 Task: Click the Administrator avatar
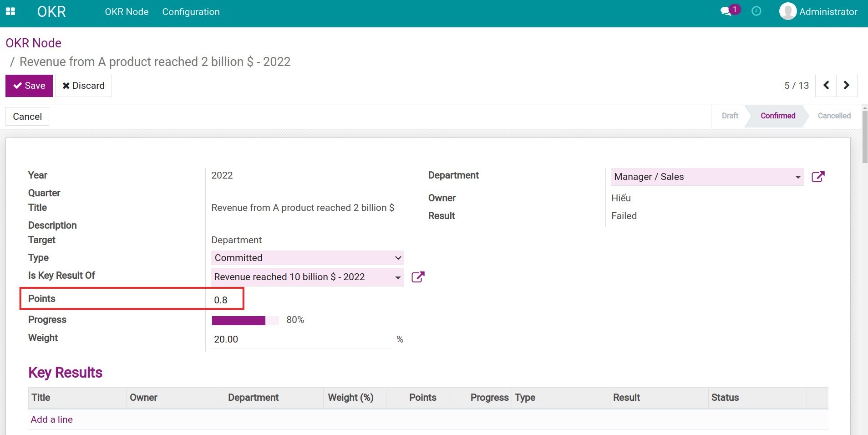(788, 11)
